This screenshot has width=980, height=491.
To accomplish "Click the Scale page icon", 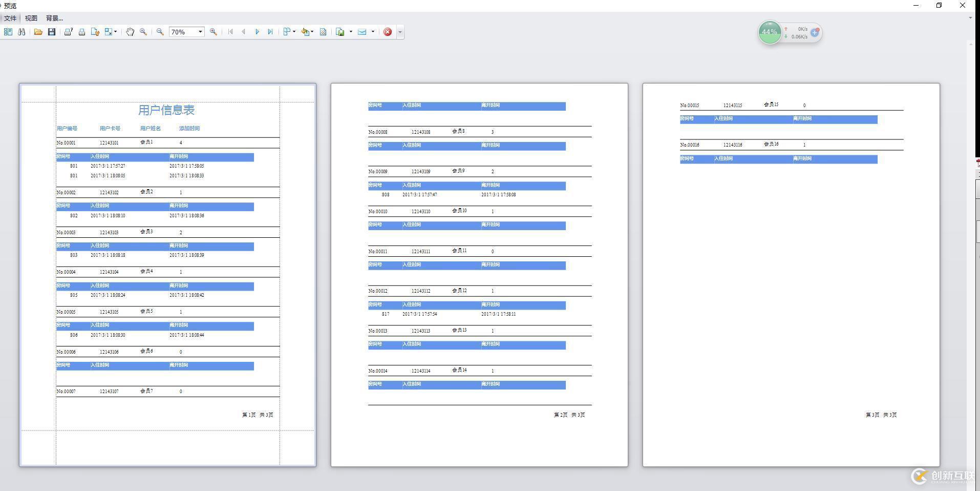I will (109, 32).
